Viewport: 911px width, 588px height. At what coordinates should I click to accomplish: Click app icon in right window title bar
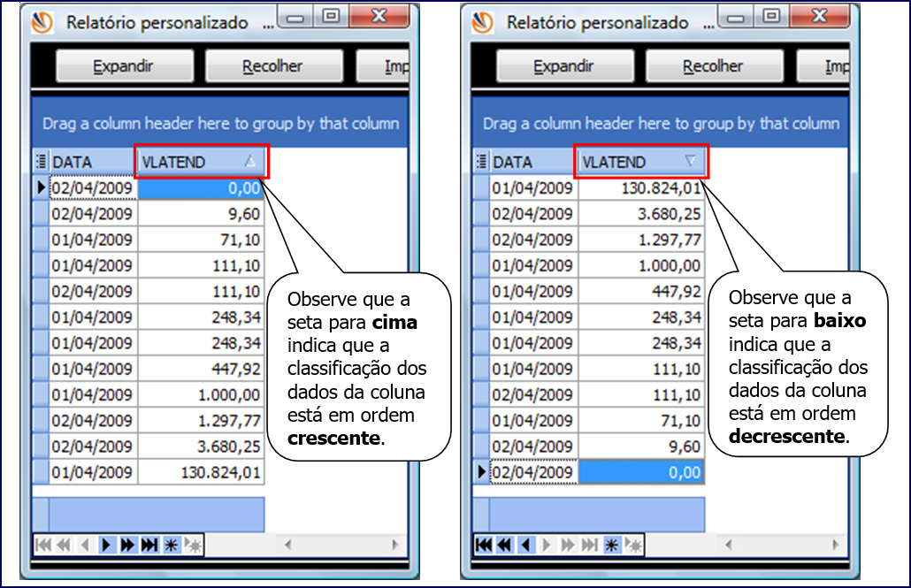point(483,23)
